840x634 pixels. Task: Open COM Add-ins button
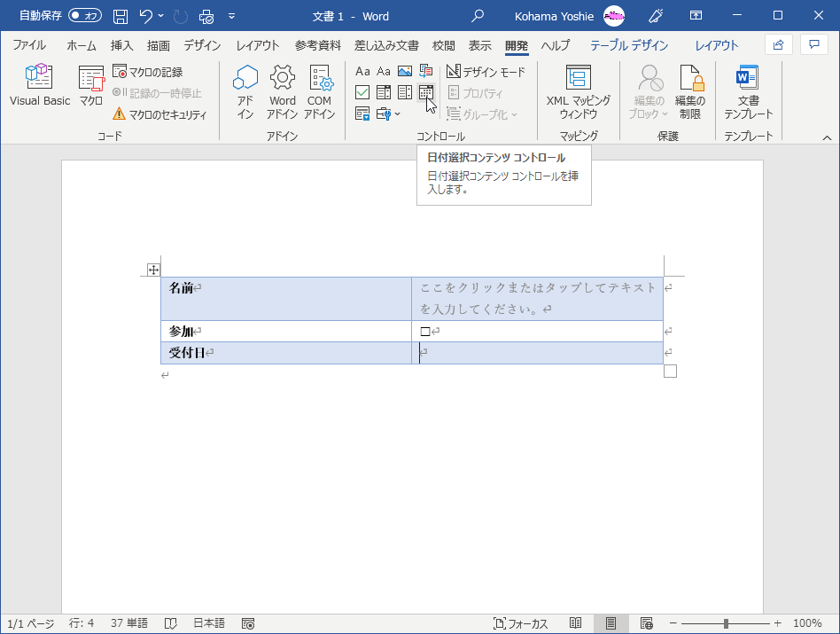click(320, 91)
